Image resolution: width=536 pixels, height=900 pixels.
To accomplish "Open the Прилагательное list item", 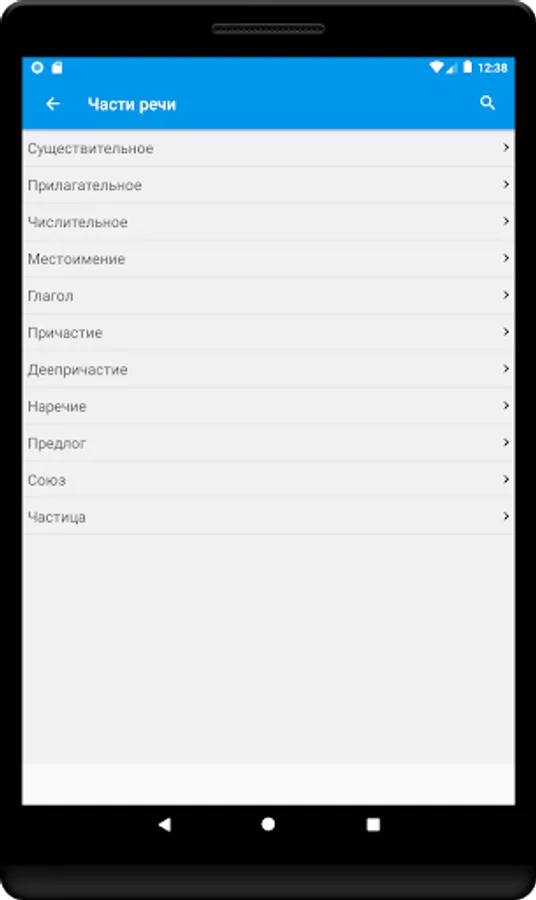I will 268,185.
